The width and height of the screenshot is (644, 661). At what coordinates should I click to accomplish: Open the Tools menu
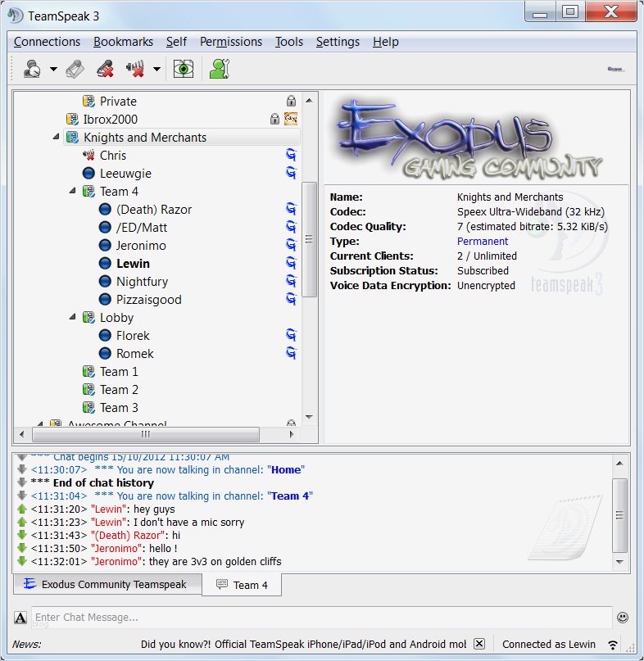tap(289, 42)
